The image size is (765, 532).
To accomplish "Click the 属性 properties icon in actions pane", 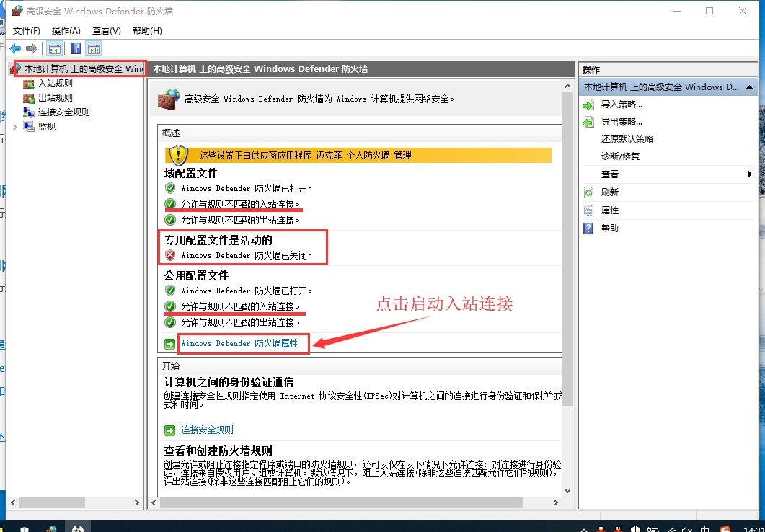I will click(x=589, y=210).
